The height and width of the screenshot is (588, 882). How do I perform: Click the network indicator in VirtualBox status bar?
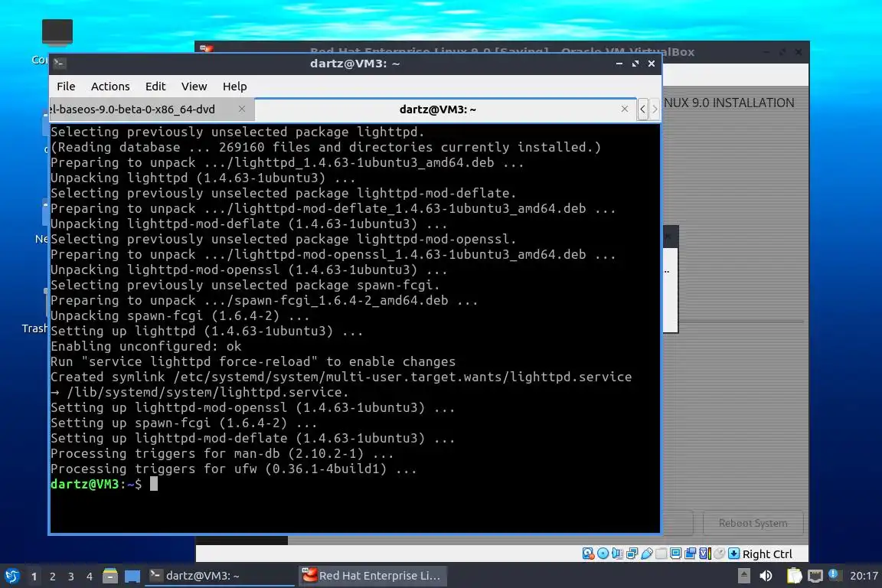pyautogui.click(x=632, y=554)
